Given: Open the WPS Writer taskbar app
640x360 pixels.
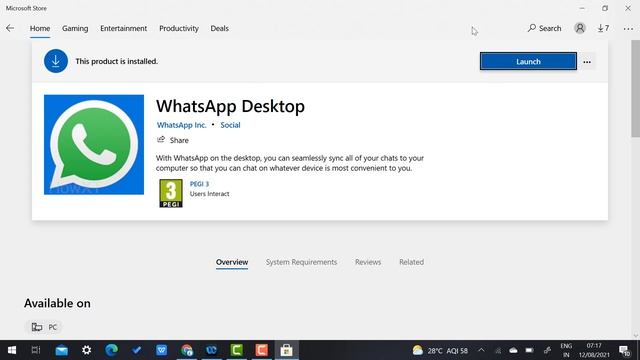Looking at the screenshot, I should 162,350.
